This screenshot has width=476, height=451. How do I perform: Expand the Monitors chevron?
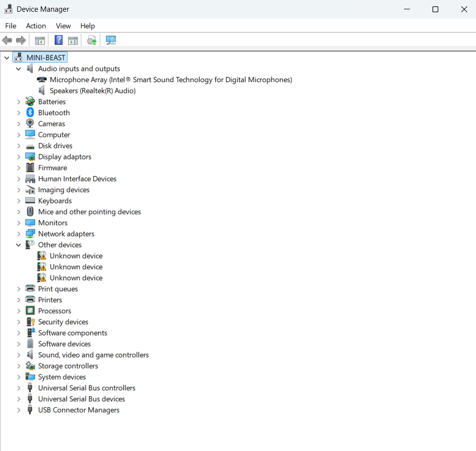[x=19, y=223]
